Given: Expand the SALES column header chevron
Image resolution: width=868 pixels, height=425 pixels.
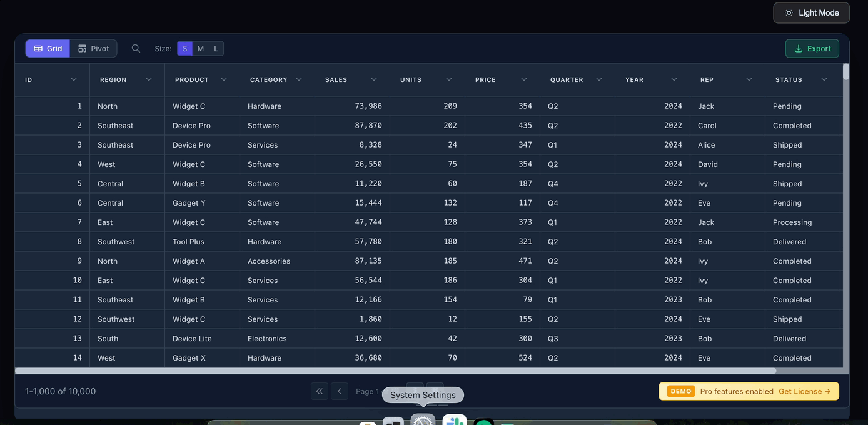Looking at the screenshot, I should click(374, 79).
